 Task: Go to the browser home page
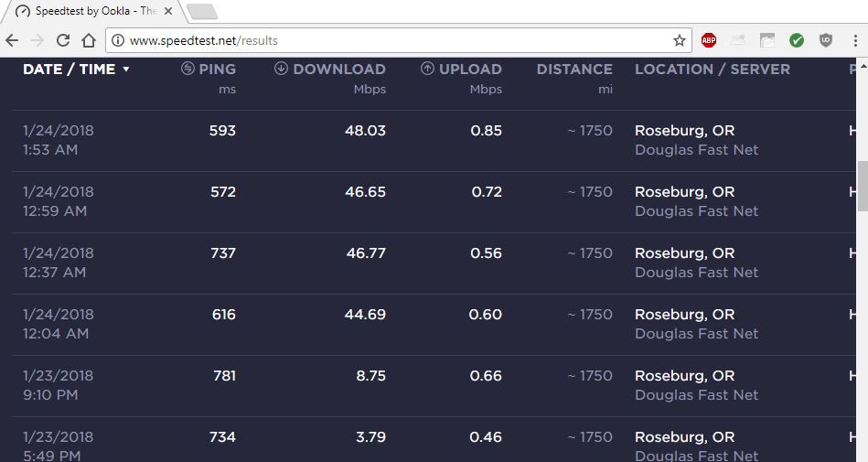pyautogui.click(x=89, y=40)
